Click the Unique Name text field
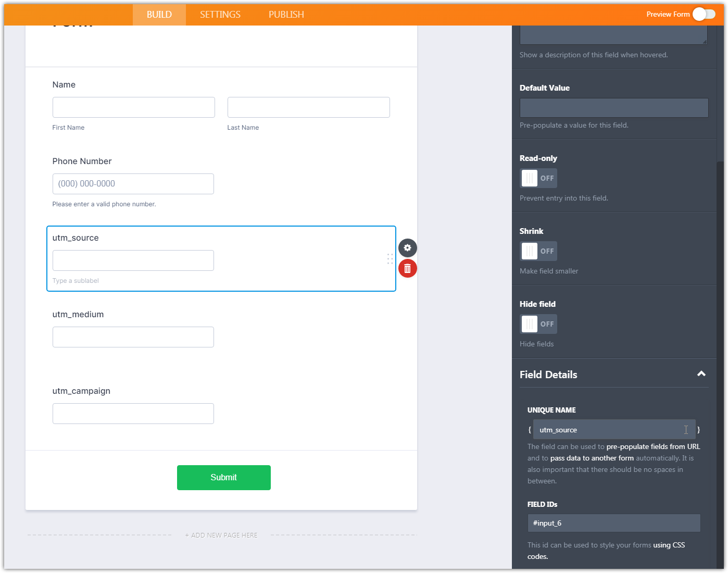This screenshot has width=728, height=573. [x=609, y=430]
